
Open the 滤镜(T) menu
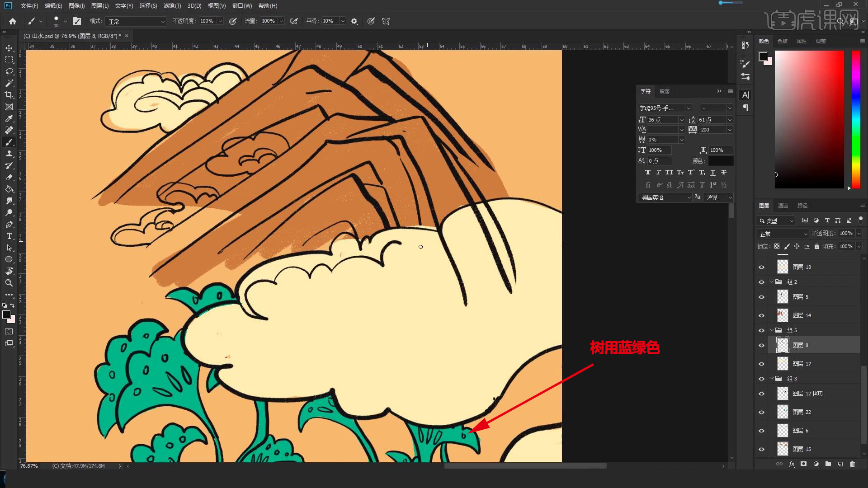click(x=172, y=6)
